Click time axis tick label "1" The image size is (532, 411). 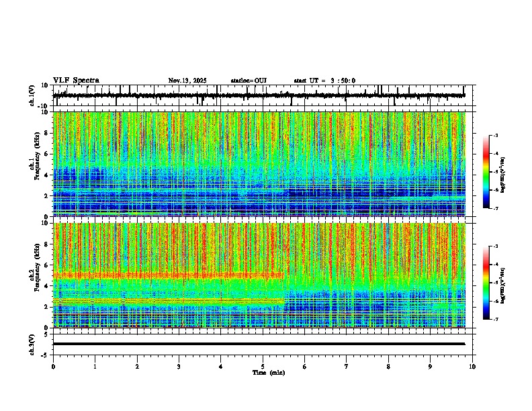95,367
